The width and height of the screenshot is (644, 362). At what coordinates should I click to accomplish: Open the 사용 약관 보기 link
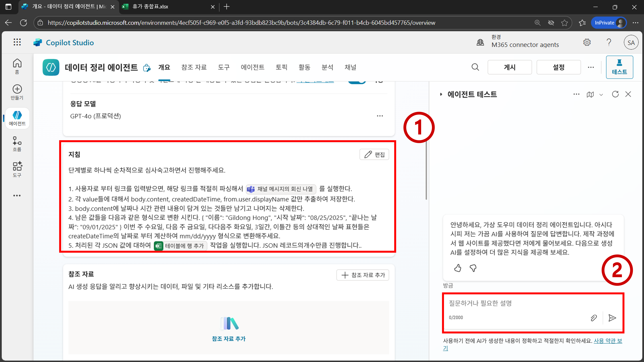(607, 341)
